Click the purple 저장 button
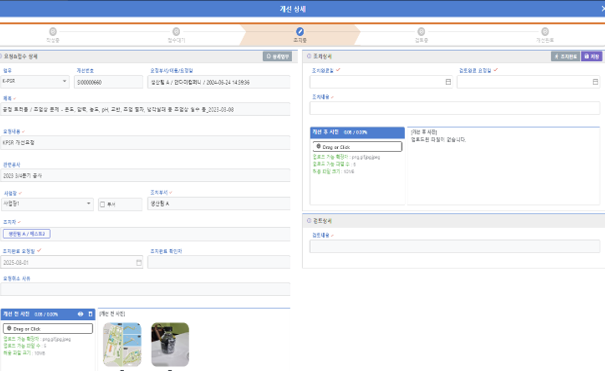 click(591, 56)
